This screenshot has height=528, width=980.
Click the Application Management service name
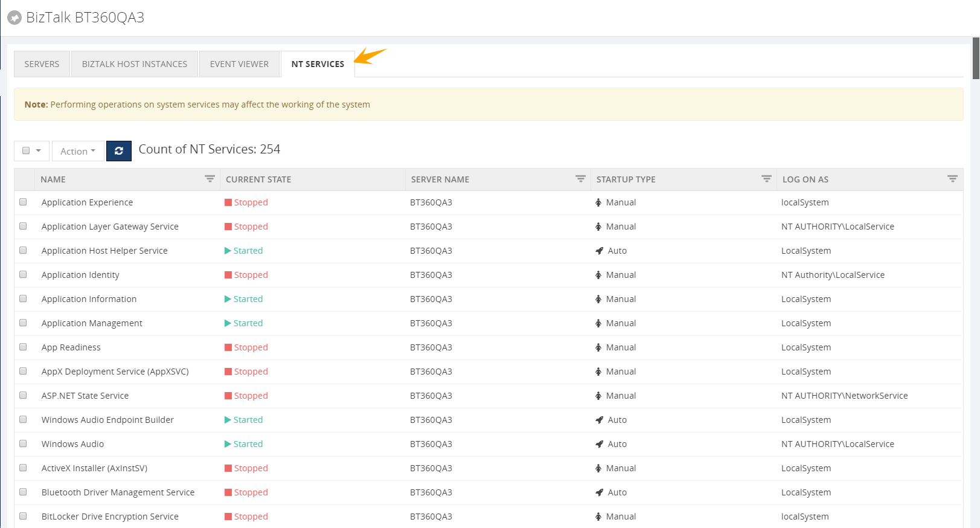tap(92, 323)
